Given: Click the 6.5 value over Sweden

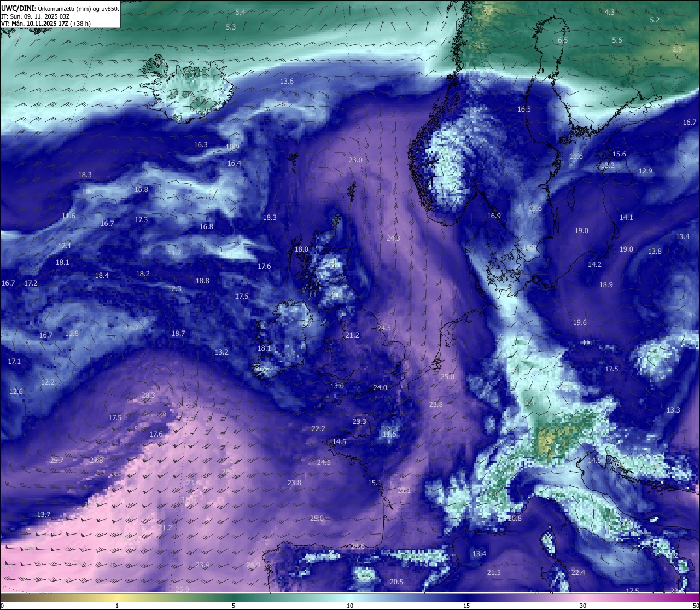Looking at the screenshot, I should click(563, 40).
